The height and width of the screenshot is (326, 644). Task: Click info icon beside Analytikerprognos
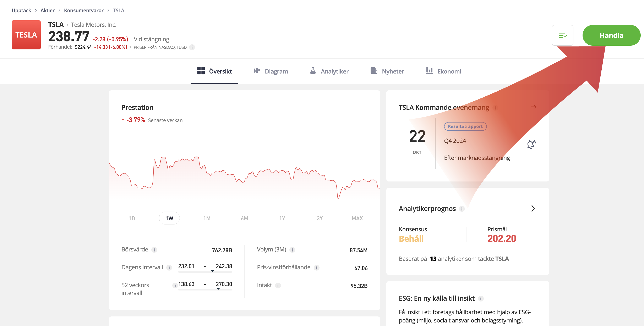point(462,209)
